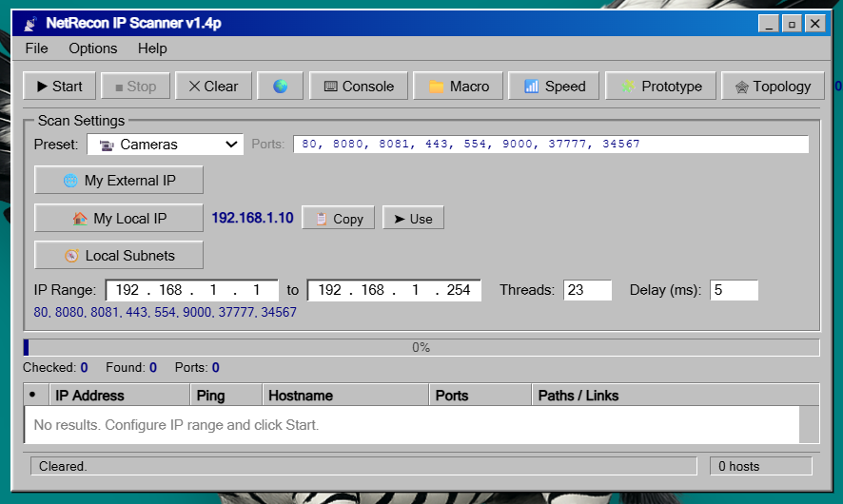Screen dimensions: 843x504
Task: Click the "No results" placeholder text
Action: pyautogui.click(x=176, y=425)
